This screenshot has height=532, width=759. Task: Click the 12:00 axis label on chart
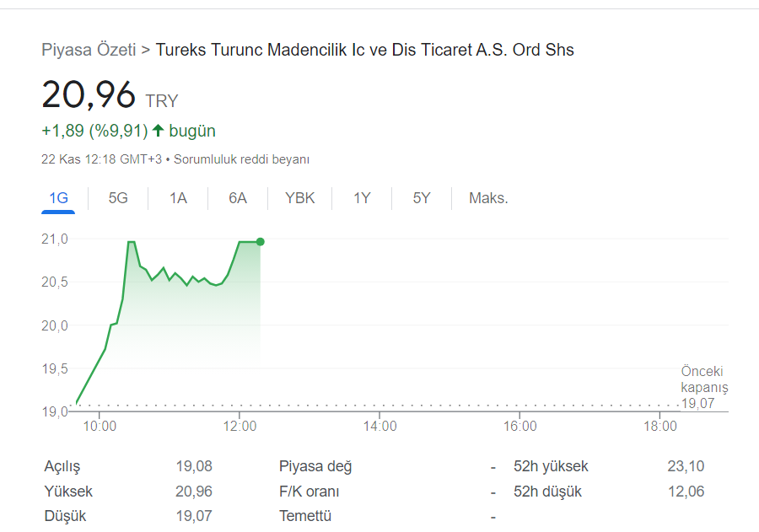tap(240, 427)
